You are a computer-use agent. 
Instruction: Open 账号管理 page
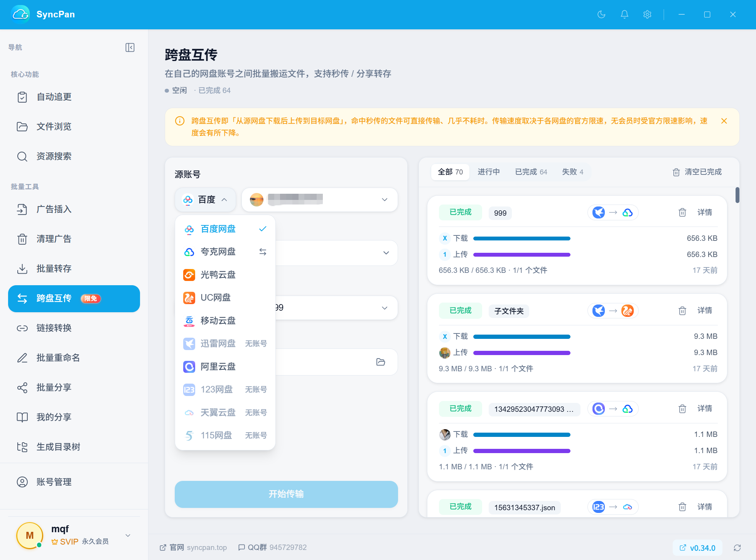[x=74, y=482]
